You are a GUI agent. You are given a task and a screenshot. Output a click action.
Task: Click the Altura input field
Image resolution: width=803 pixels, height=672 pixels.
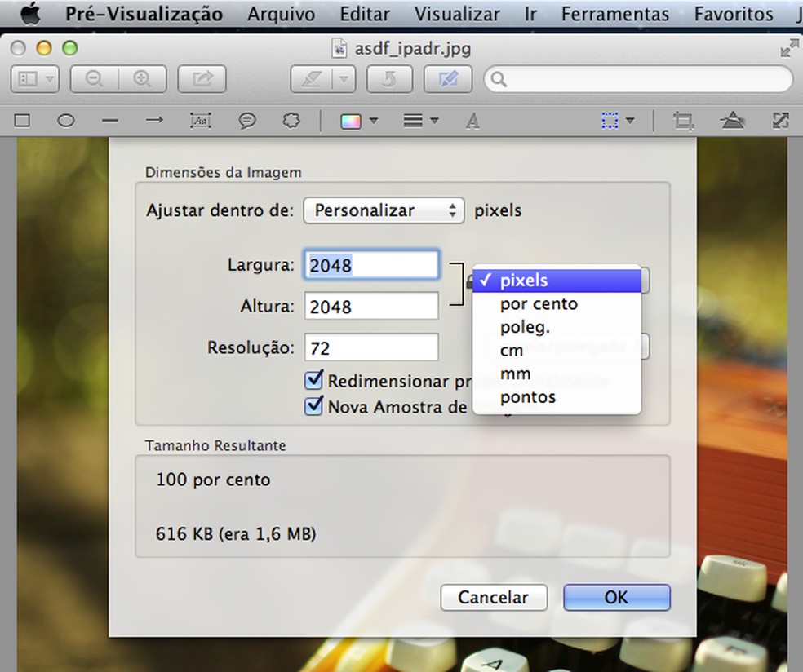[x=371, y=306]
